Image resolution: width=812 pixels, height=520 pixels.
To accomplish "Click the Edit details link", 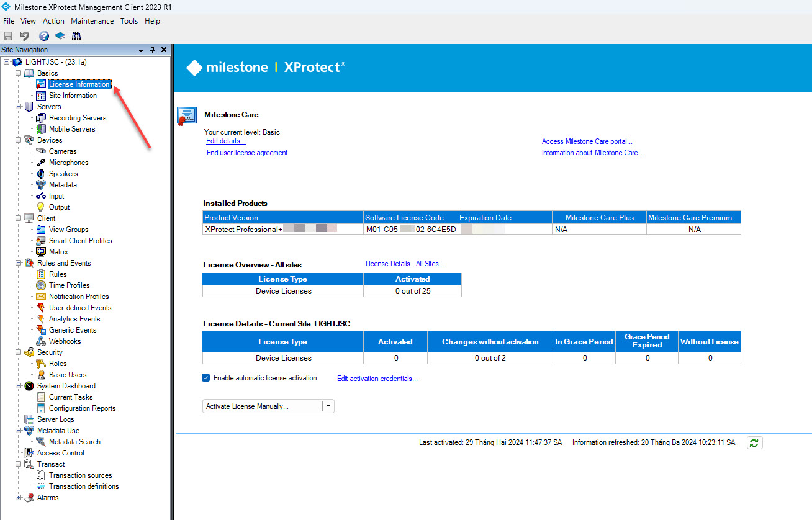I will (226, 141).
